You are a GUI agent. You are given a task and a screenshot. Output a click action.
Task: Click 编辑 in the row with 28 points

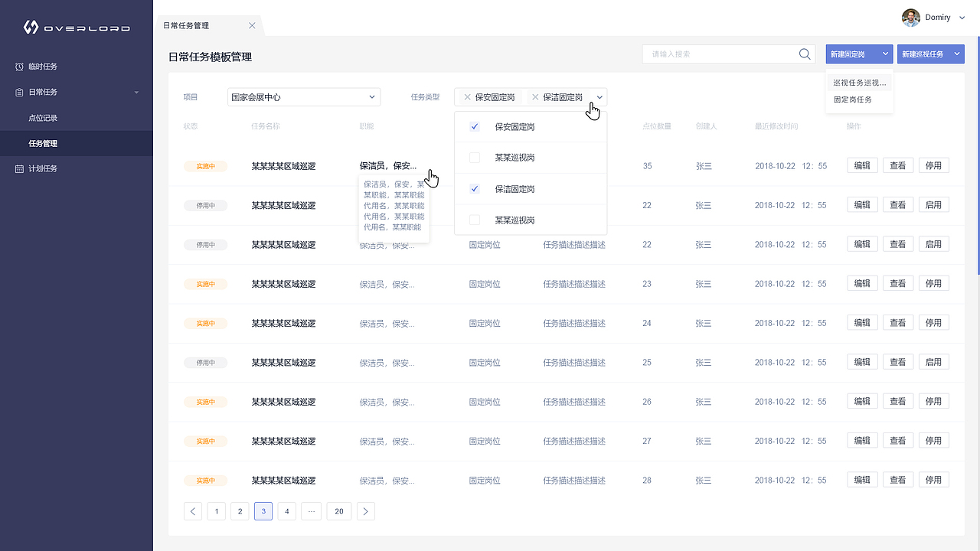tap(862, 480)
